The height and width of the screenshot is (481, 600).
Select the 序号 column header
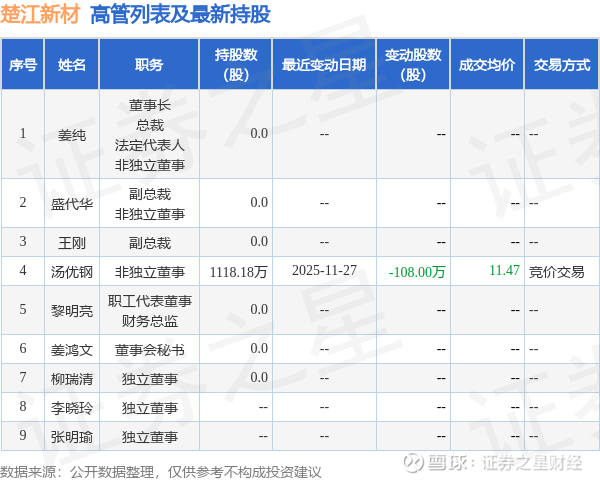coord(23,65)
